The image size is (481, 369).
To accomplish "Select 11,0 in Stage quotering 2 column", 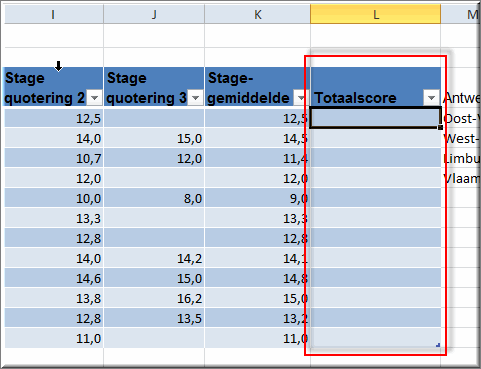I will pyautogui.click(x=53, y=338).
